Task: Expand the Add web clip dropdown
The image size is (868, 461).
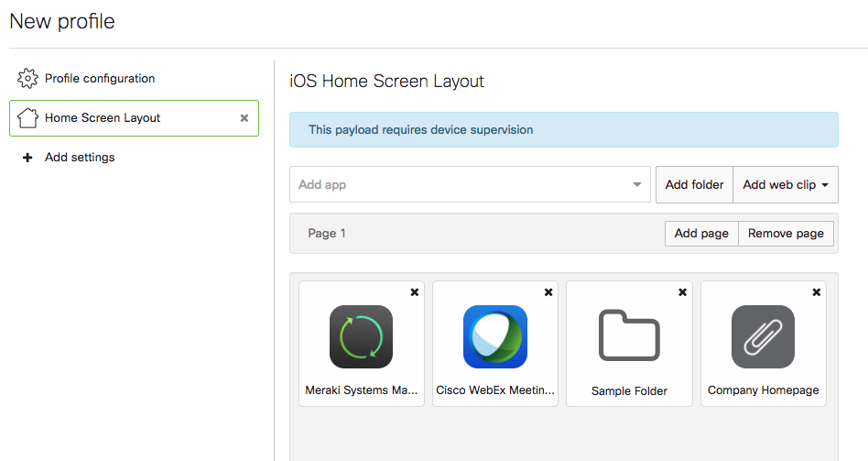Action: (x=786, y=184)
